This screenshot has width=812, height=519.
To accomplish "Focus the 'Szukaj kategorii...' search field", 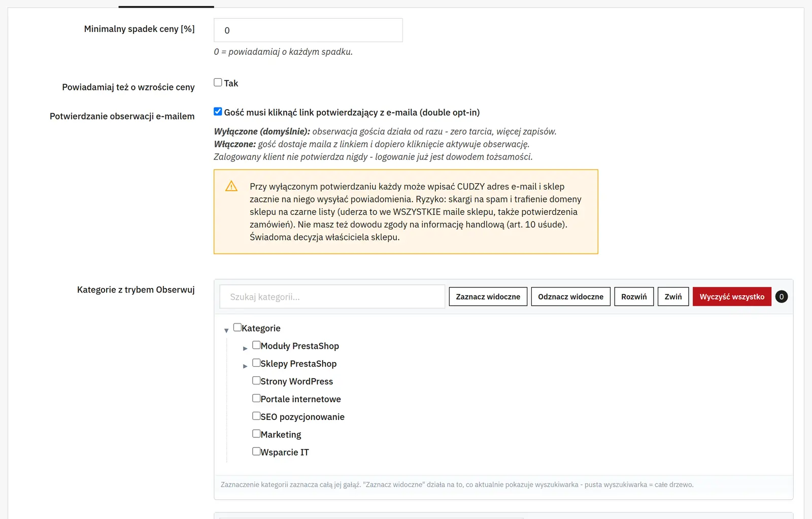I will pyautogui.click(x=332, y=297).
